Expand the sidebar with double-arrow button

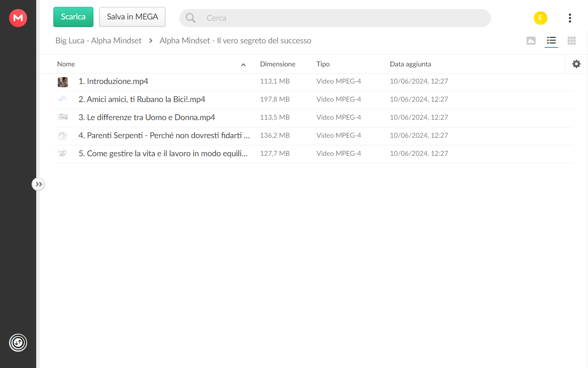tap(38, 184)
